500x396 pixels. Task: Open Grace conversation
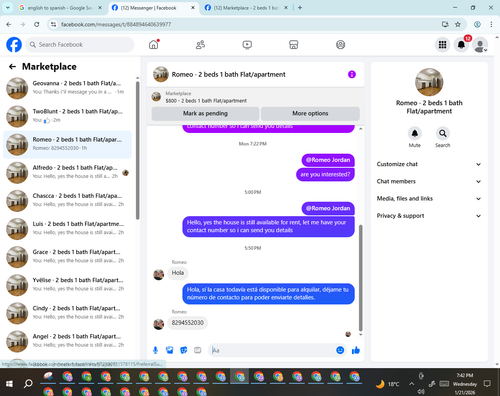pos(67,257)
